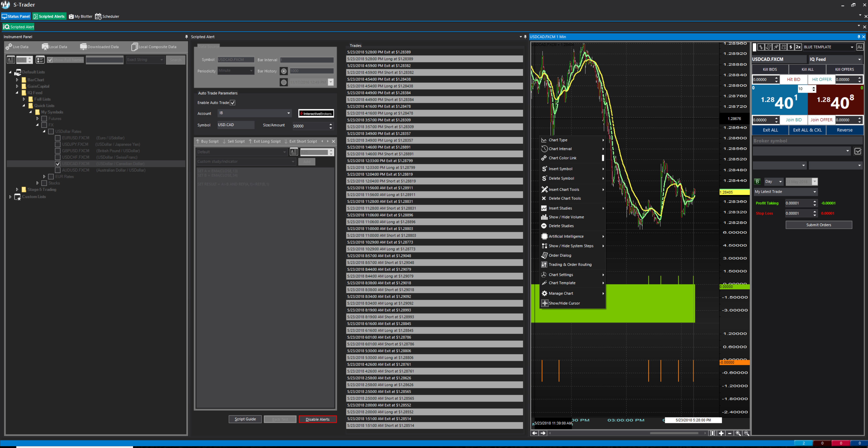Expand the BarChart tree node

[x=17, y=80]
